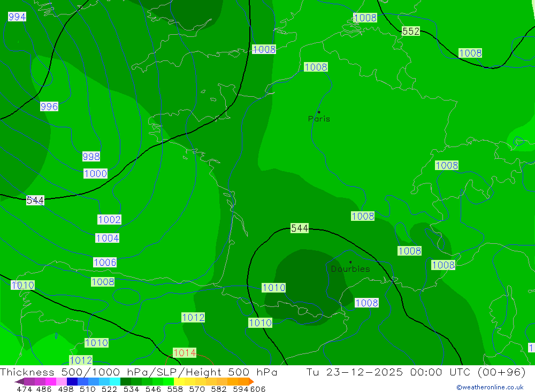Click the 546 legend value
This screenshot has height=392, width=535.
point(153,389)
